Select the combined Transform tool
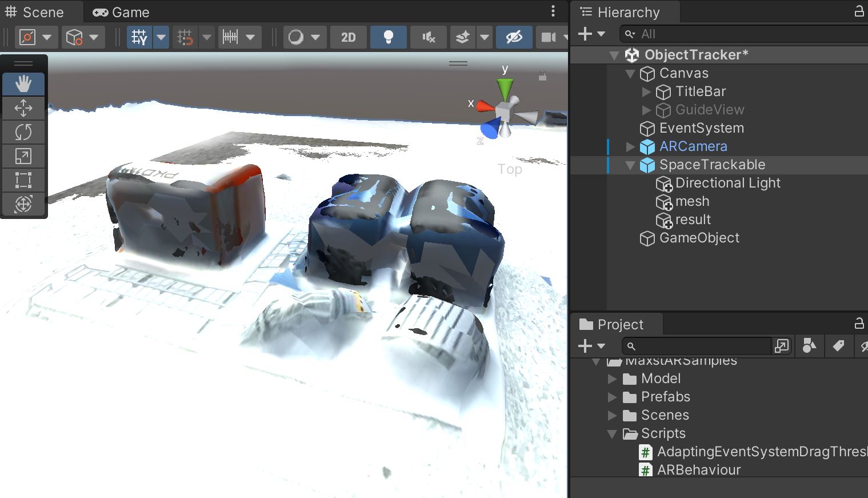 click(23, 204)
